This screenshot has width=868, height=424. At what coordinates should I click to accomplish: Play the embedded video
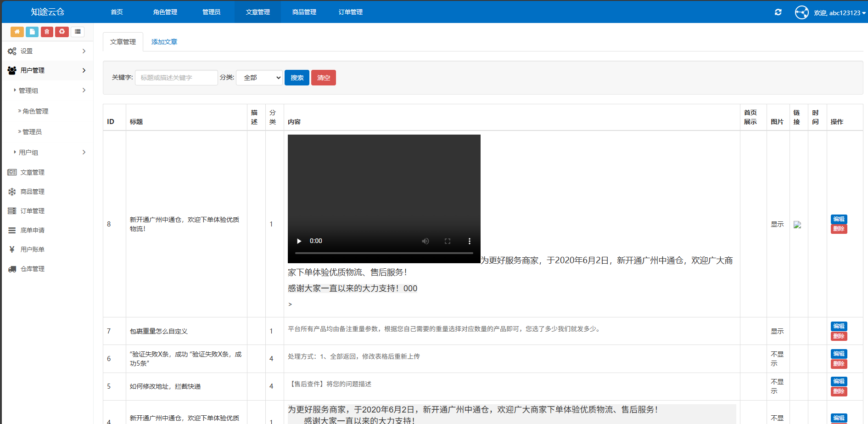tap(299, 241)
